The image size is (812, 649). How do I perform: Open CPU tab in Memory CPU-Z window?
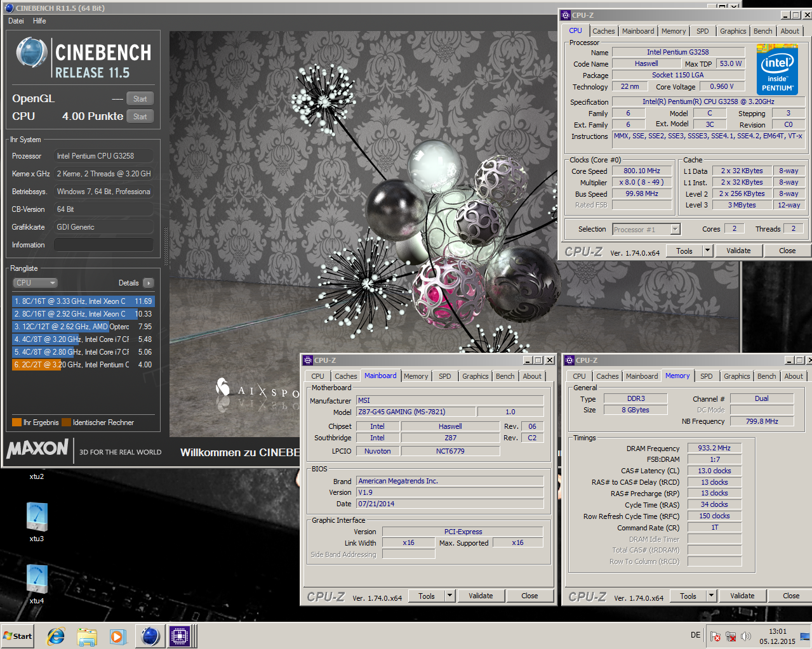point(579,376)
